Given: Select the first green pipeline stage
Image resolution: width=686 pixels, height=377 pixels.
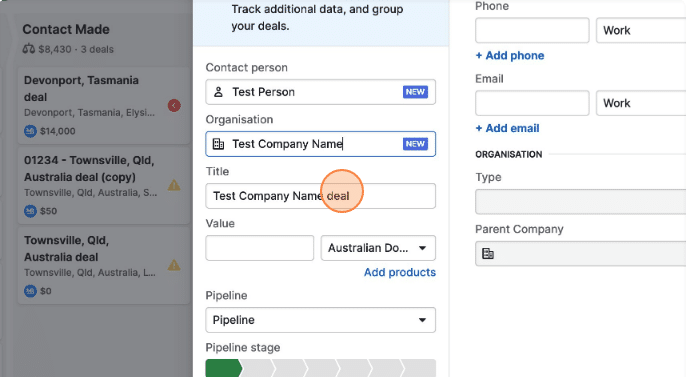Looking at the screenshot, I should point(223,368).
